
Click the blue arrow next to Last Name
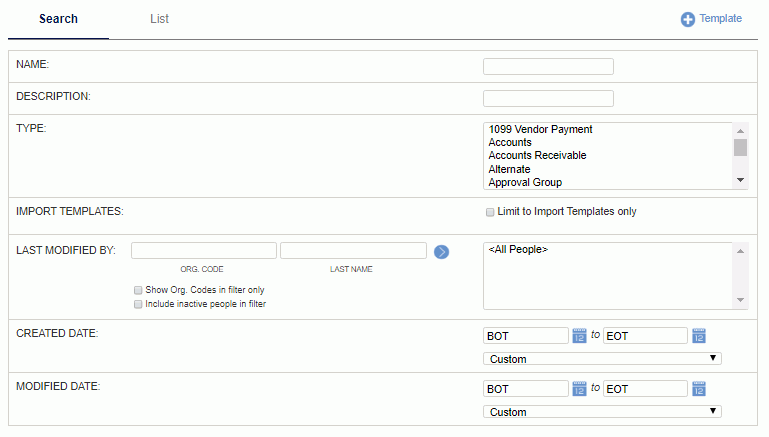pos(441,252)
